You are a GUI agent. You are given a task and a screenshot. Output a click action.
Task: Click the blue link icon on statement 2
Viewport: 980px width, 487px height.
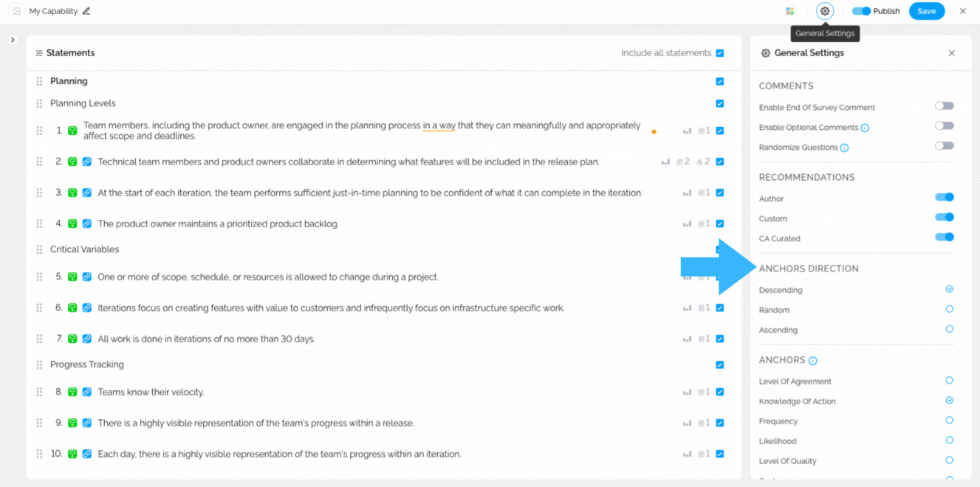pos(86,162)
